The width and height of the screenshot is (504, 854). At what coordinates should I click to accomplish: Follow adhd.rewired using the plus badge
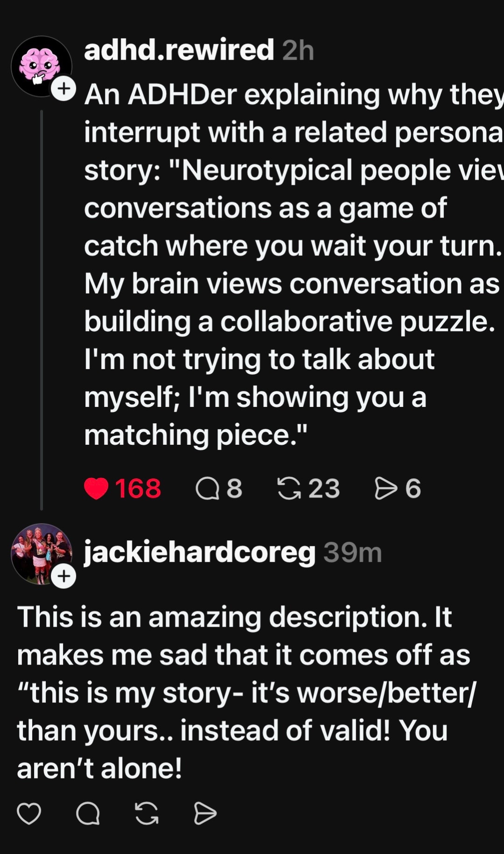tap(63, 88)
